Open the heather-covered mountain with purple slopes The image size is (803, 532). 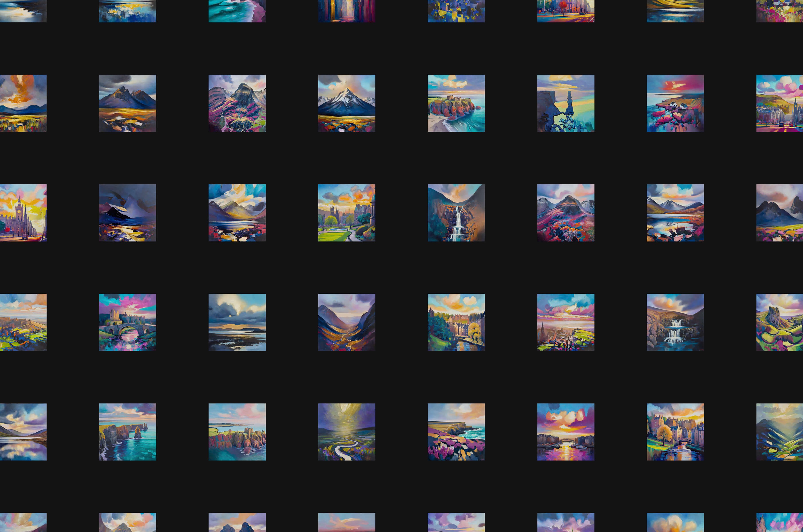(x=237, y=103)
